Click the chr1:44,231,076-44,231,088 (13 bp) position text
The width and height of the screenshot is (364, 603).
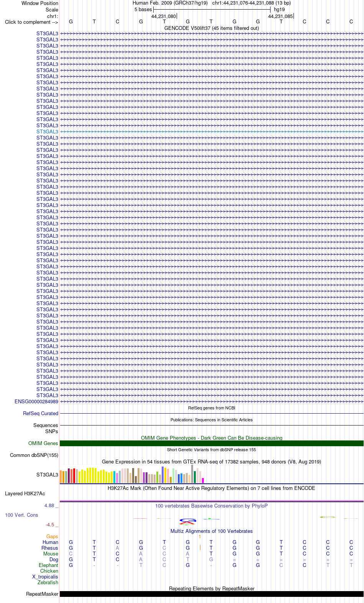(251, 3)
